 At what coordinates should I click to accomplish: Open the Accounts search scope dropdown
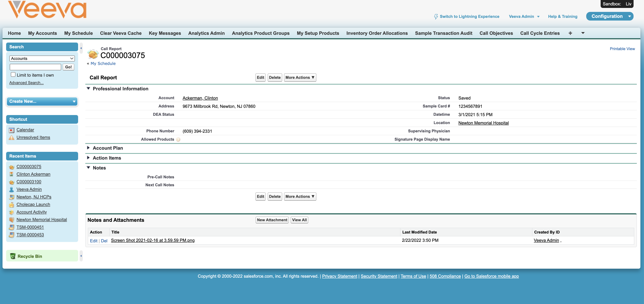point(42,59)
